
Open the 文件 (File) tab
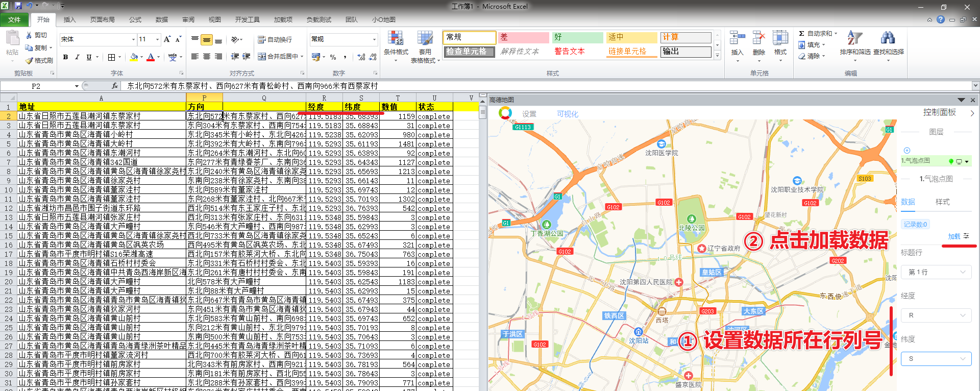pos(14,20)
